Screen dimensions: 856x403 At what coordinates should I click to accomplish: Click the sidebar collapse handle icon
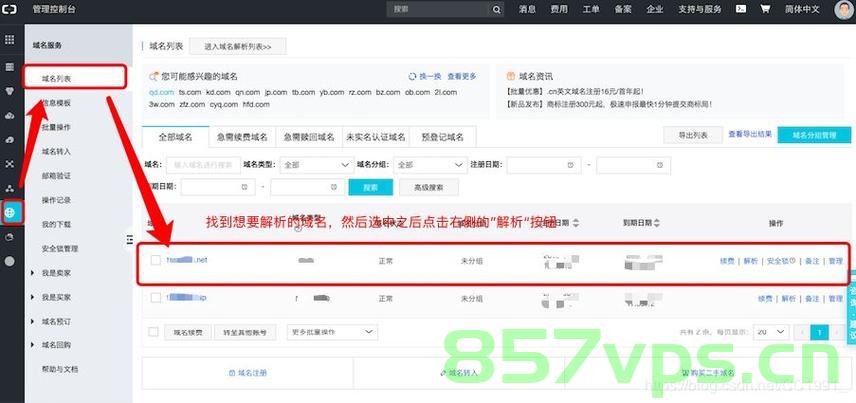pyautogui.click(x=129, y=239)
